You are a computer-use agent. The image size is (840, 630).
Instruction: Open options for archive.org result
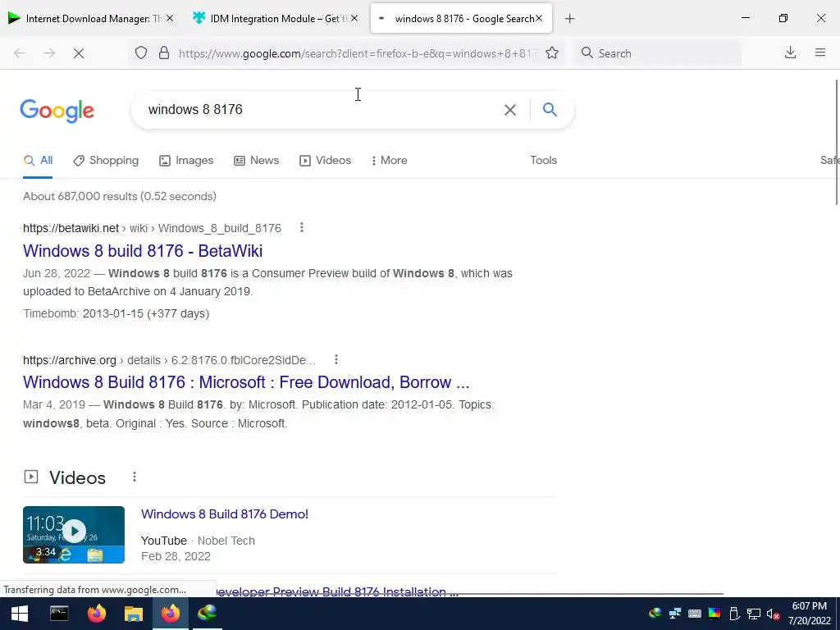[x=336, y=359]
